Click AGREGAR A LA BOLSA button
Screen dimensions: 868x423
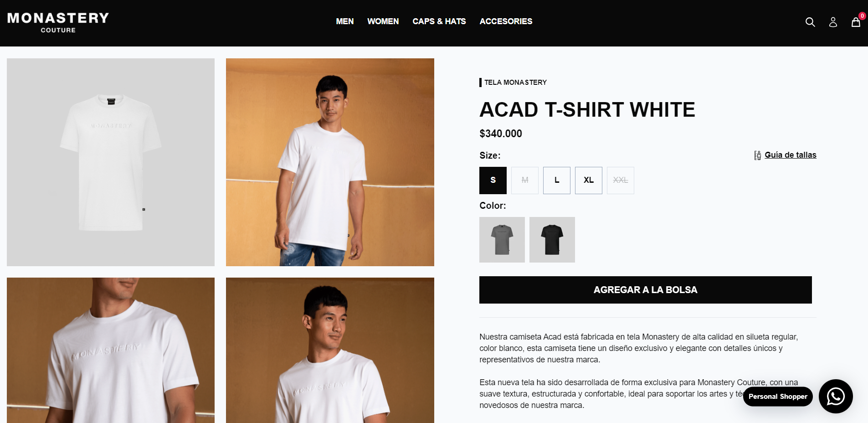coord(646,290)
